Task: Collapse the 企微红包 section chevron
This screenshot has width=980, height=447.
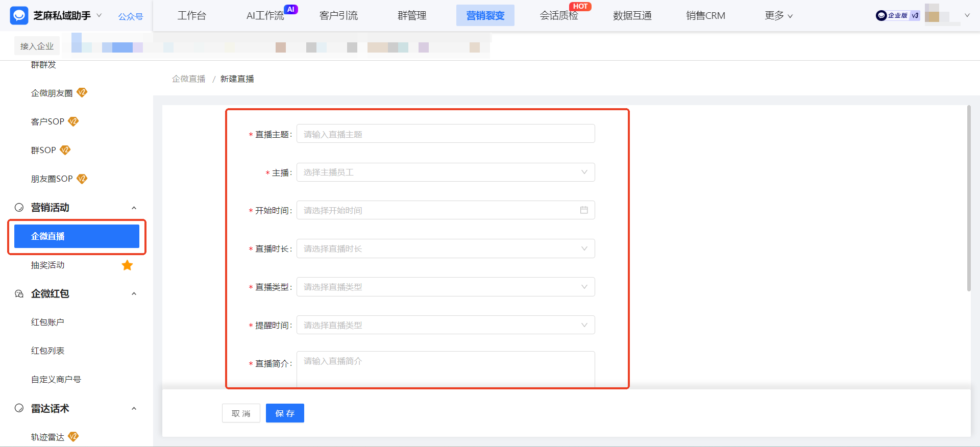Action: click(134, 293)
